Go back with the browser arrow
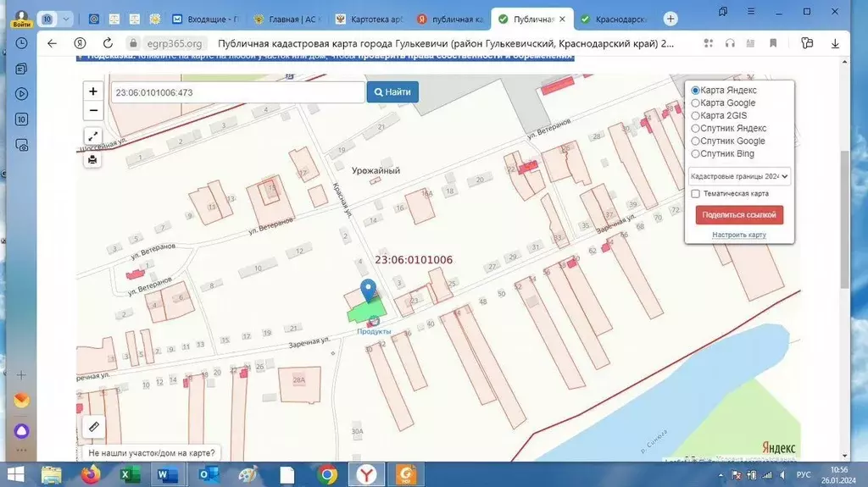The width and height of the screenshot is (868, 487). click(52, 43)
